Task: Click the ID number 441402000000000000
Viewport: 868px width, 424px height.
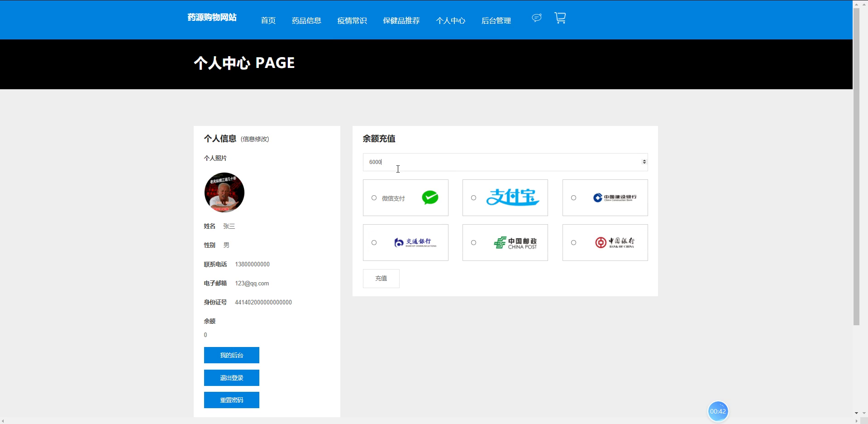Action: 263,302
